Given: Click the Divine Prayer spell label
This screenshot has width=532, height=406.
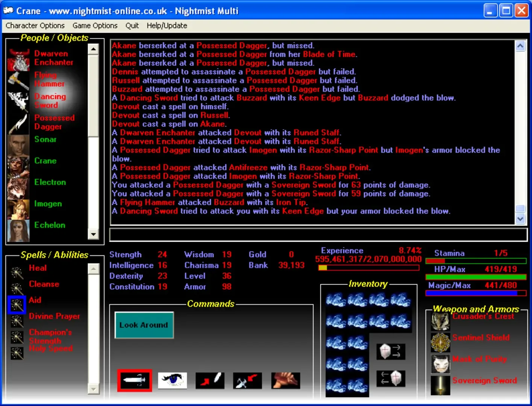Looking at the screenshot, I should click(54, 316).
